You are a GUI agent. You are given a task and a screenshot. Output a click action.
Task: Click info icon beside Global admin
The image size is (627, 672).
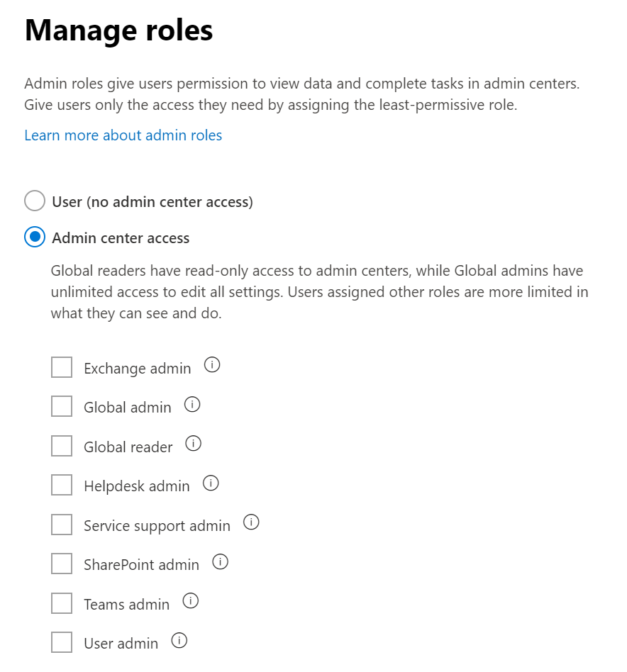tap(192, 405)
